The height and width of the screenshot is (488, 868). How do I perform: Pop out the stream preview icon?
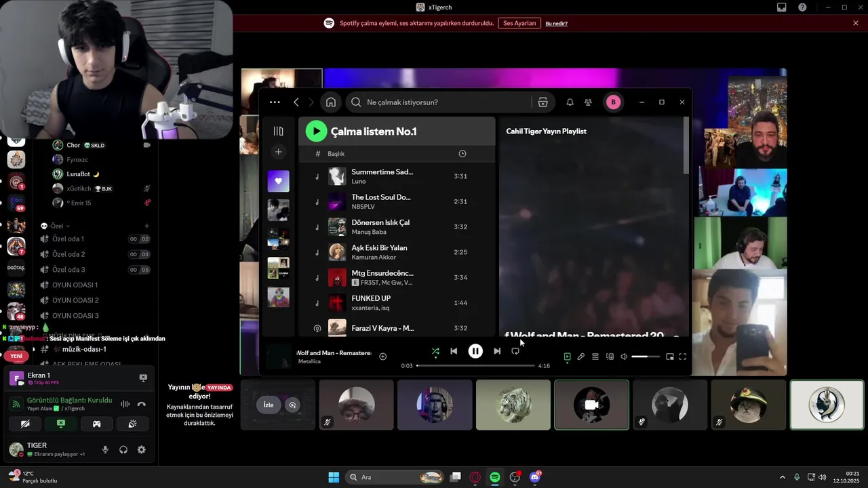click(x=293, y=405)
